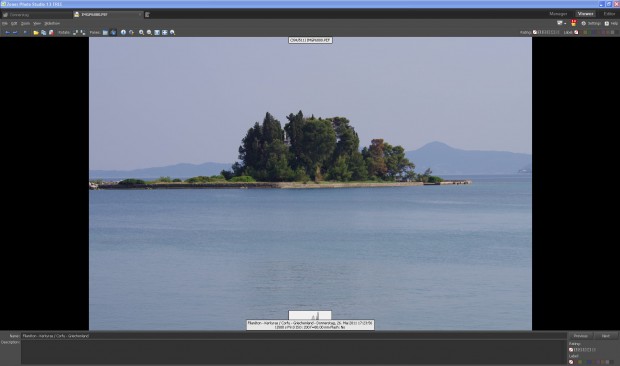Switch to the Editor module
The width and height of the screenshot is (620, 366).
[609, 14]
